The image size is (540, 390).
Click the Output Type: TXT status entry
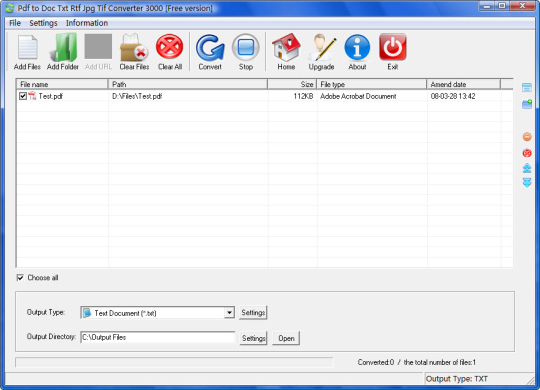[457, 379]
